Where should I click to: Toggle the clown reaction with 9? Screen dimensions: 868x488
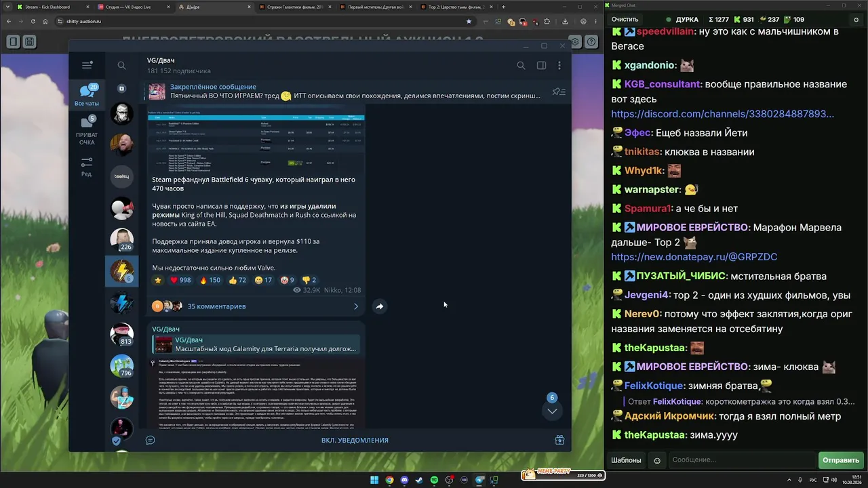288,280
